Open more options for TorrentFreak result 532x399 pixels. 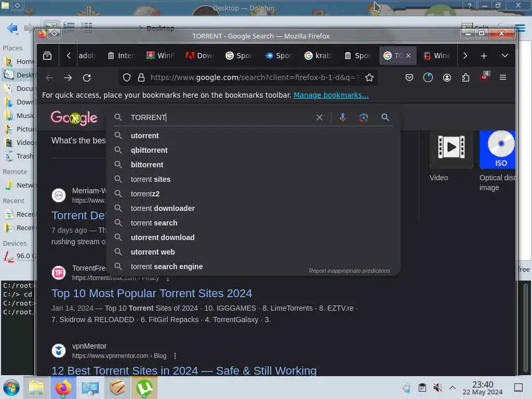168,279
